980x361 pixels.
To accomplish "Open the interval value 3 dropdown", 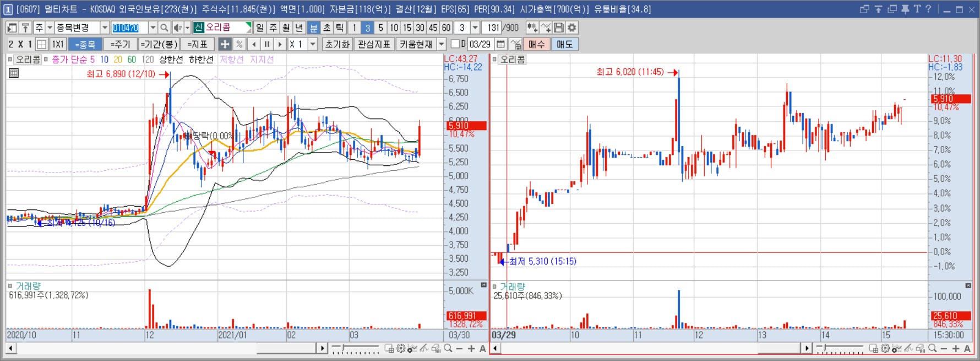I will (475, 28).
